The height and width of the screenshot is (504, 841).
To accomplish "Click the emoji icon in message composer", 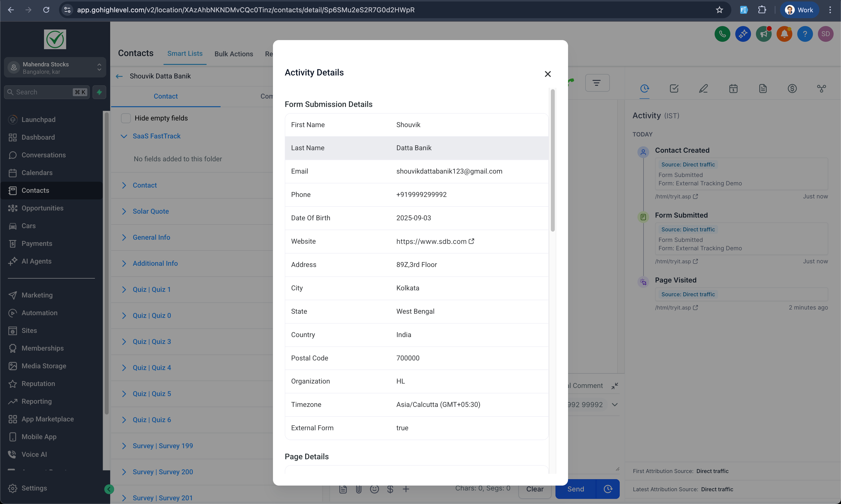I will [374, 489].
